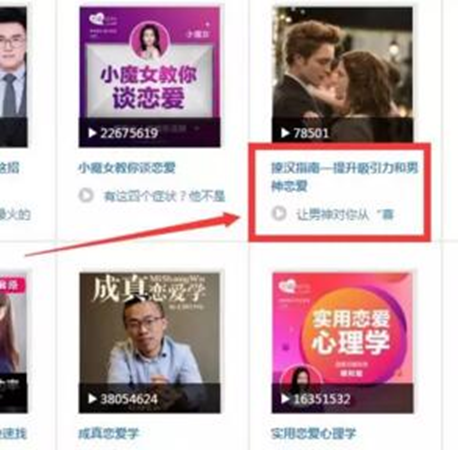
Task: Open 实用恋爱心理学 album cover
Action: coord(342,343)
